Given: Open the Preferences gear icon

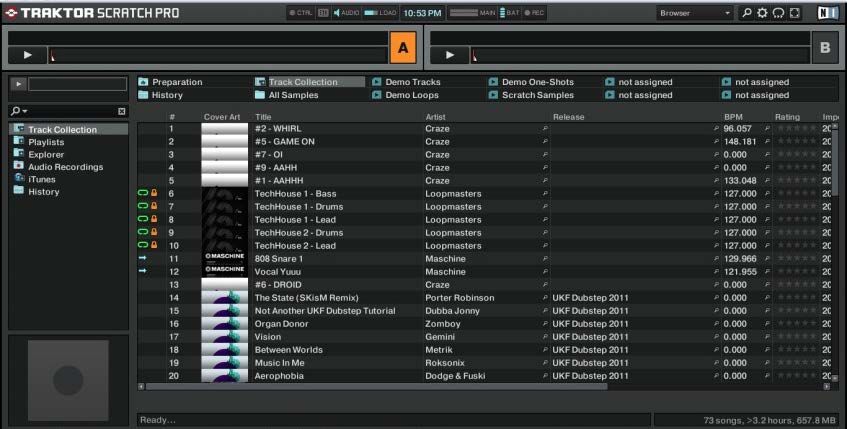Looking at the screenshot, I should coord(762,13).
